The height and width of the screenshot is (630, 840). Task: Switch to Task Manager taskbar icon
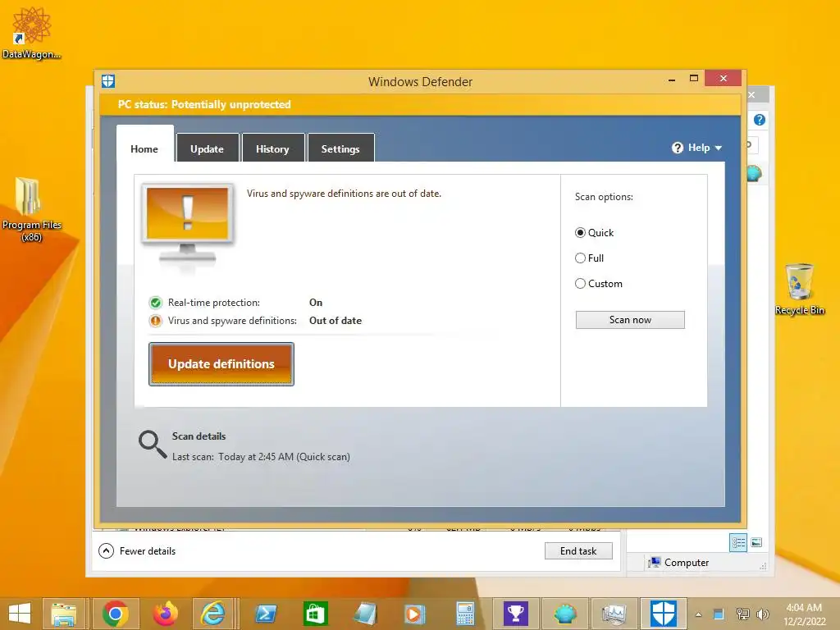click(x=614, y=614)
